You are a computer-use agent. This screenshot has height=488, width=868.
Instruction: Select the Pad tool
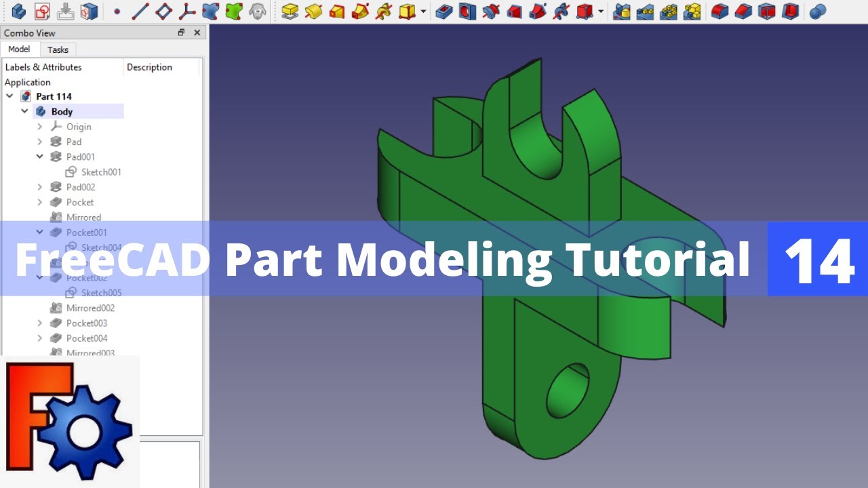tap(290, 11)
